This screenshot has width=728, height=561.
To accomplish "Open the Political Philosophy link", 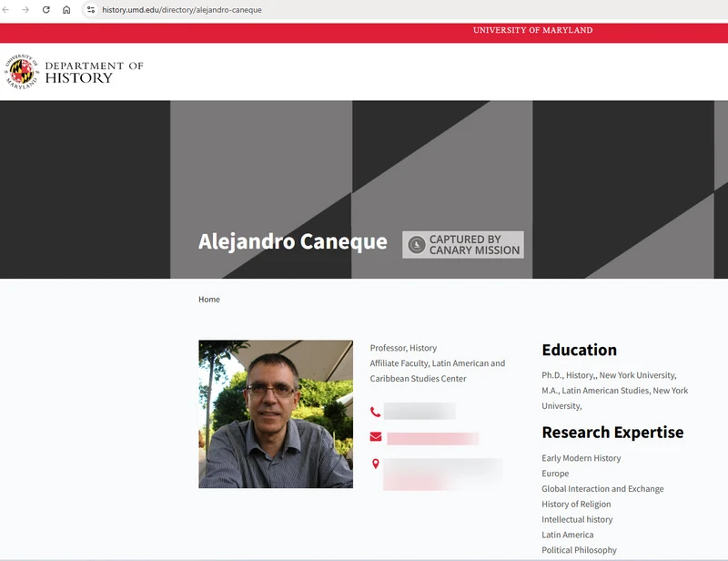I will click(579, 550).
